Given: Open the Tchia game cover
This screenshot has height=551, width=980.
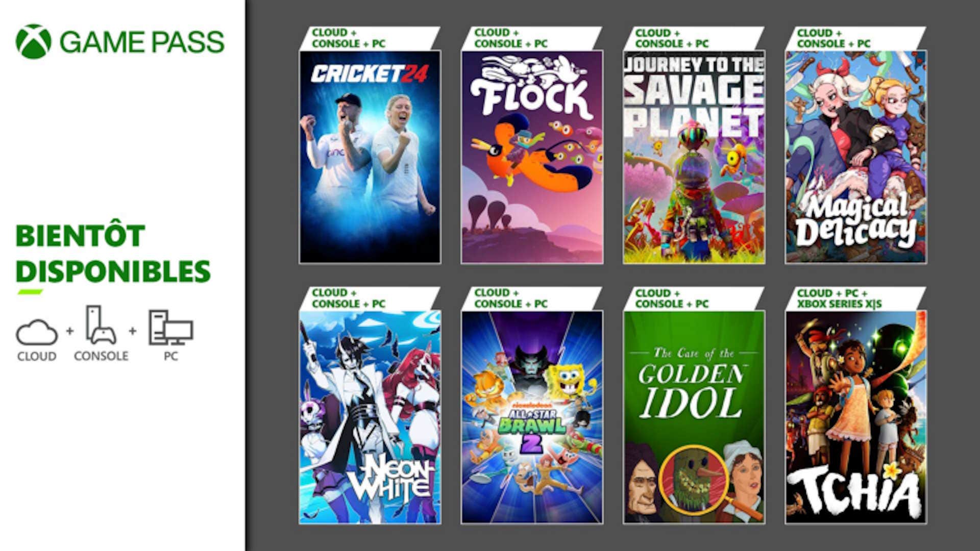Looking at the screenshot, I should (x=856, y=417).
